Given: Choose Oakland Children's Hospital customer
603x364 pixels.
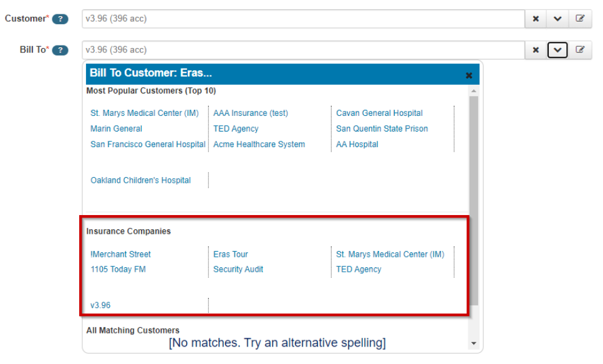Looking at the screenshot, I should point(140,180).
